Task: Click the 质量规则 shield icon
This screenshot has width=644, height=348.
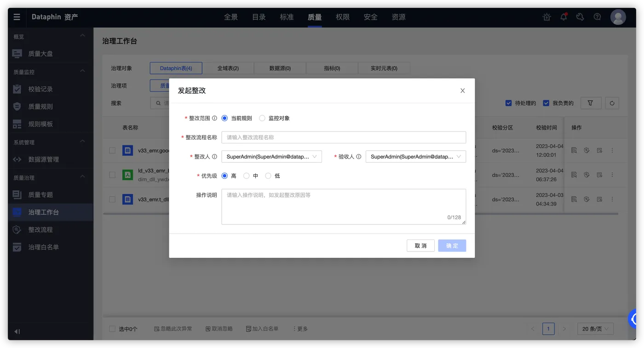Action: coord(17,107)
